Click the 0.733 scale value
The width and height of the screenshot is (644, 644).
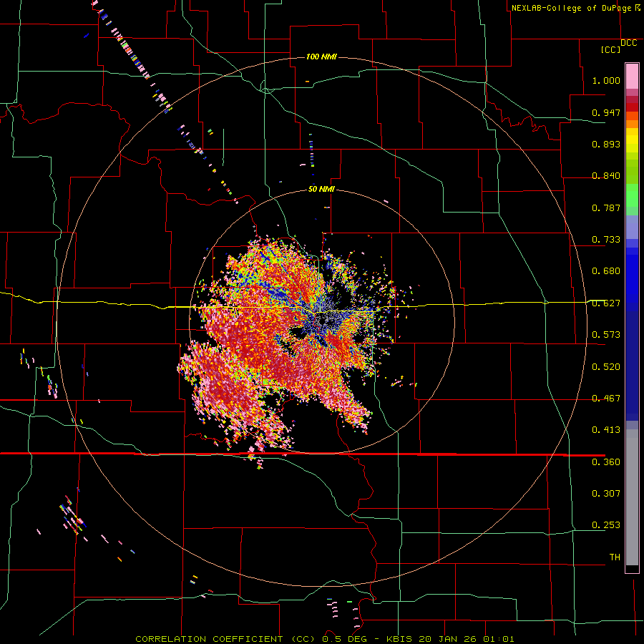[x=606, y=240]
